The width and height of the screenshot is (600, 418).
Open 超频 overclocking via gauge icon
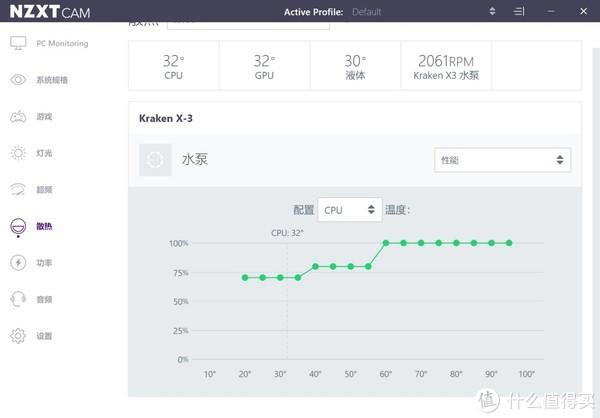point(18,189)
